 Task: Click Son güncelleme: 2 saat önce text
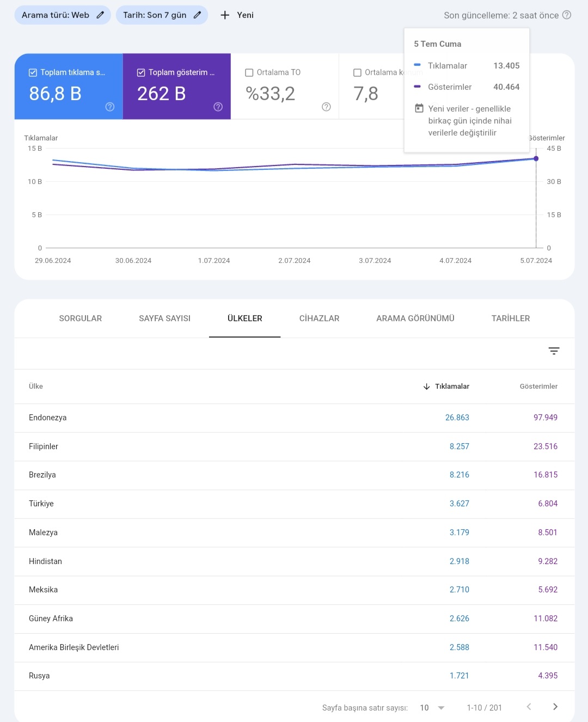[501, 15]
